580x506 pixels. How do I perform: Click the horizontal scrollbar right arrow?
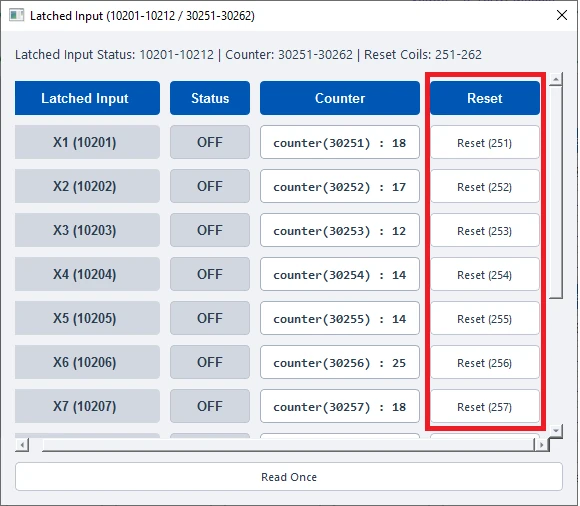click(x=542, y=445)
